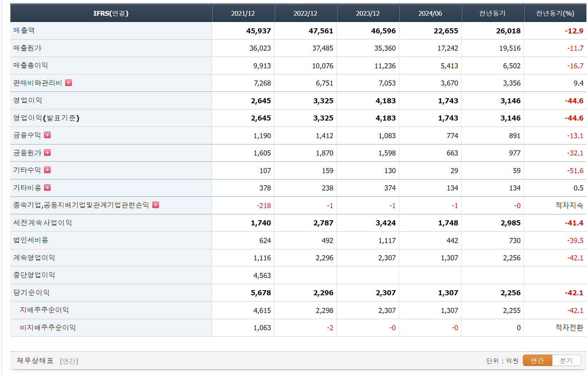Expand 종속기업,공동지배기업및관계기업관련손익 row
The image size is (588, 375).
(x=155, y=205)
